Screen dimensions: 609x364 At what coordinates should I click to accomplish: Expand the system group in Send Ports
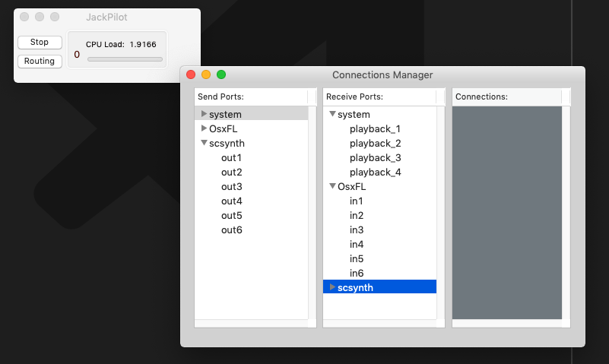click(x=204, y=114)
